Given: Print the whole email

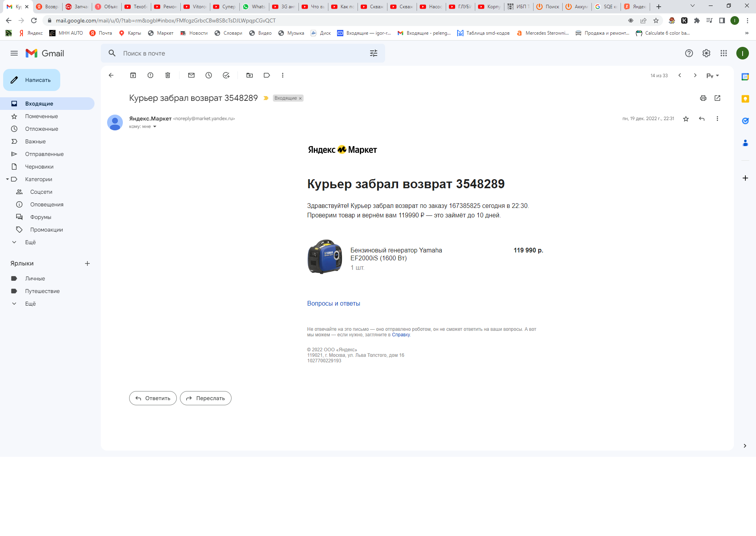Looking at the screenshot, I should pyautogui.click(x=703, y=98).
